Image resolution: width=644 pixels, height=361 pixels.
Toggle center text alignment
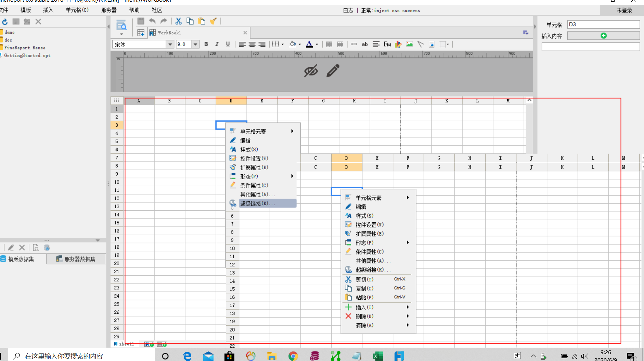pos(252,44)
